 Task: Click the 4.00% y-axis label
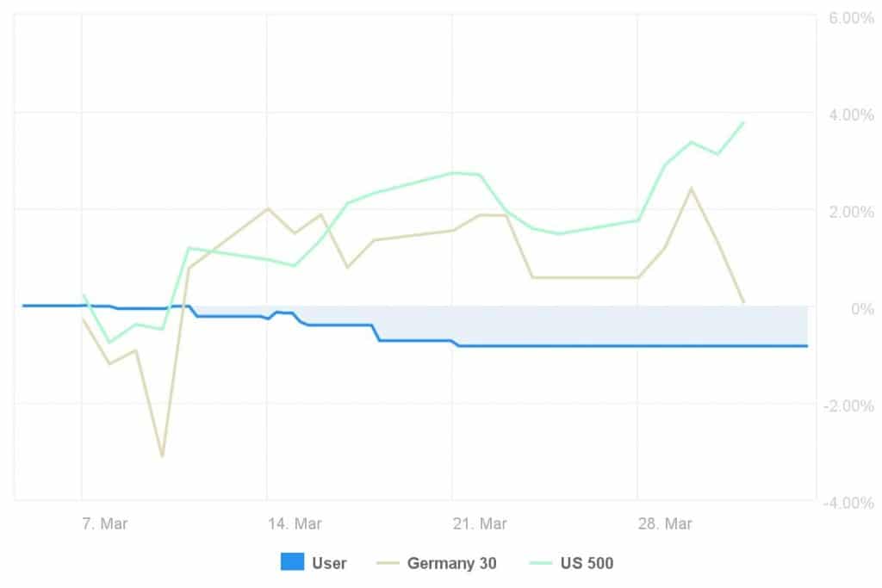[849, 115]
